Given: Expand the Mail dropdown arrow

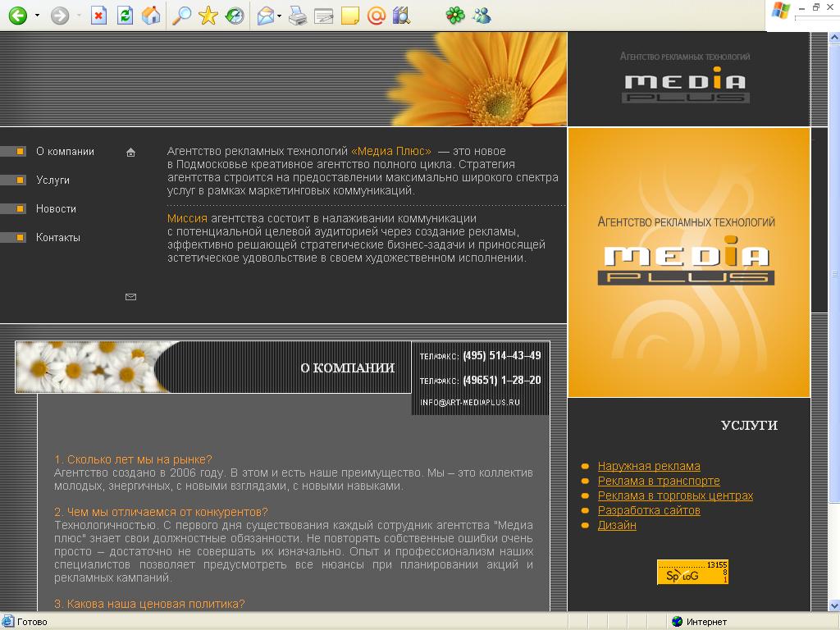Looking at the screenshot, I should pyautogui.click(x=279, y=16).
